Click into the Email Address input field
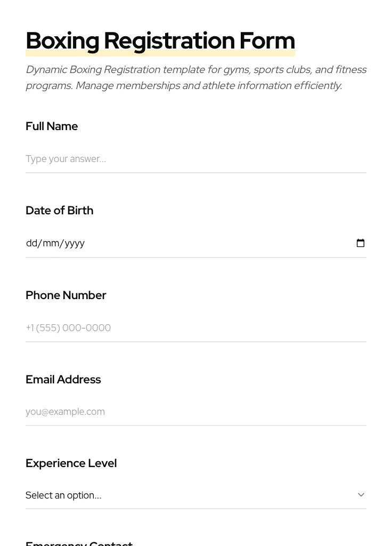This screenshot has height=546, width=392. click(x=195, y=412)
